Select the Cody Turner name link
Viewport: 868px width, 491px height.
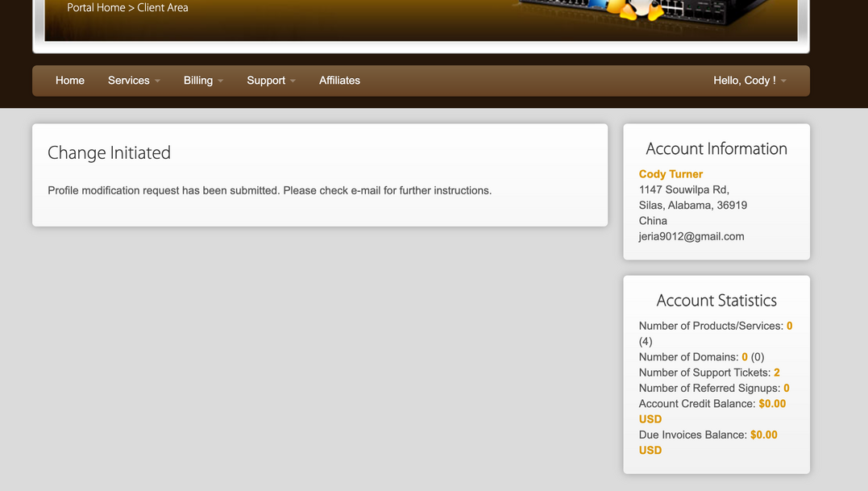pos(671,174)
